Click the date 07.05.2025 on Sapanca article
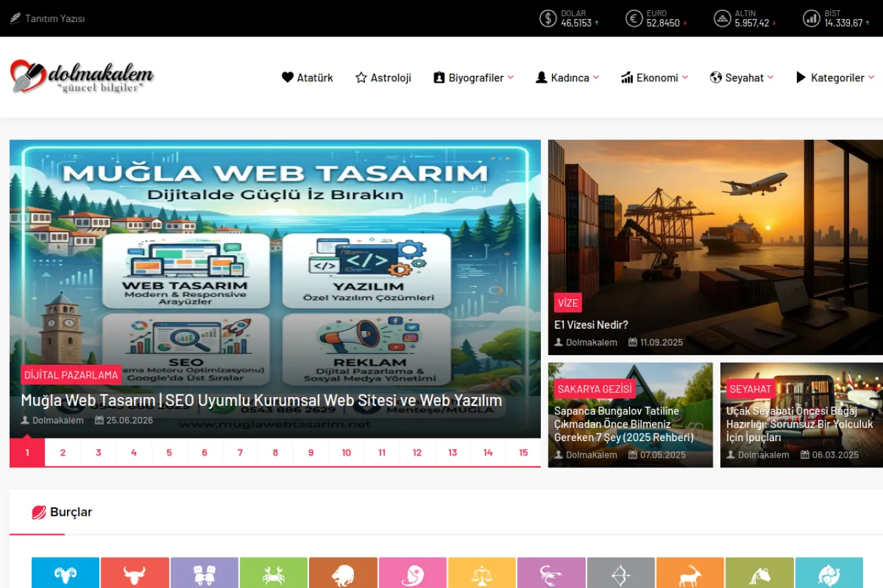The image size is (883, 588). [x=663, y=455]
